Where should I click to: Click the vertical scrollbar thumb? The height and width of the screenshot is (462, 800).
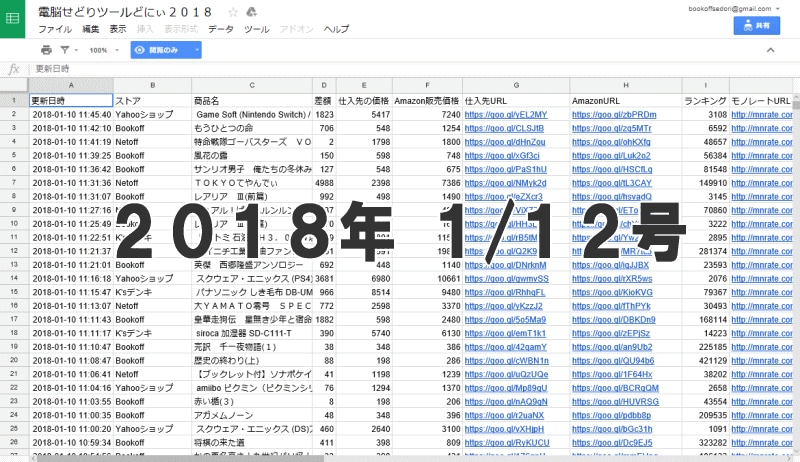[x=796, y=105]
